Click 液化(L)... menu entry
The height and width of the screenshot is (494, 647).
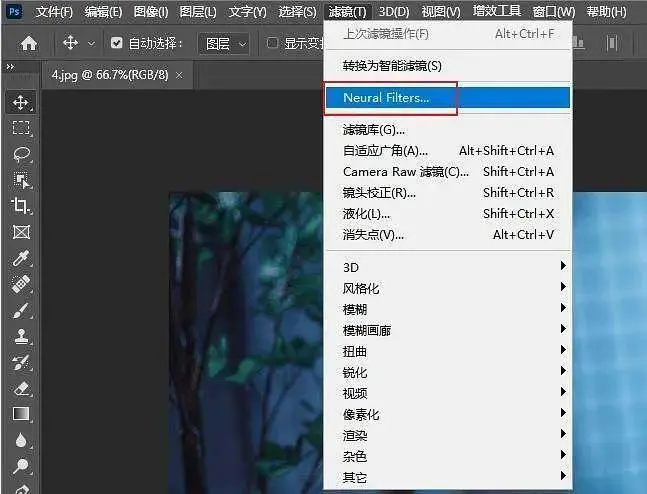click(367, 213)
